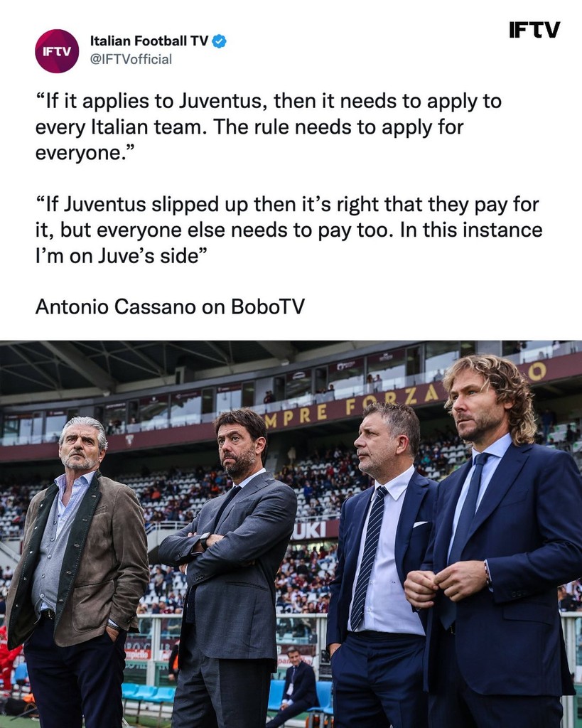Open the @IFTVofficial handle
The image size is (582, 728).
pyautogui.click(x=131, y=60)
